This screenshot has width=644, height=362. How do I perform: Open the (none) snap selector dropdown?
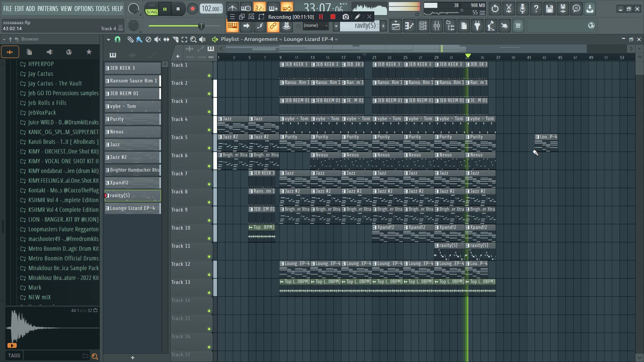[316, 25]
